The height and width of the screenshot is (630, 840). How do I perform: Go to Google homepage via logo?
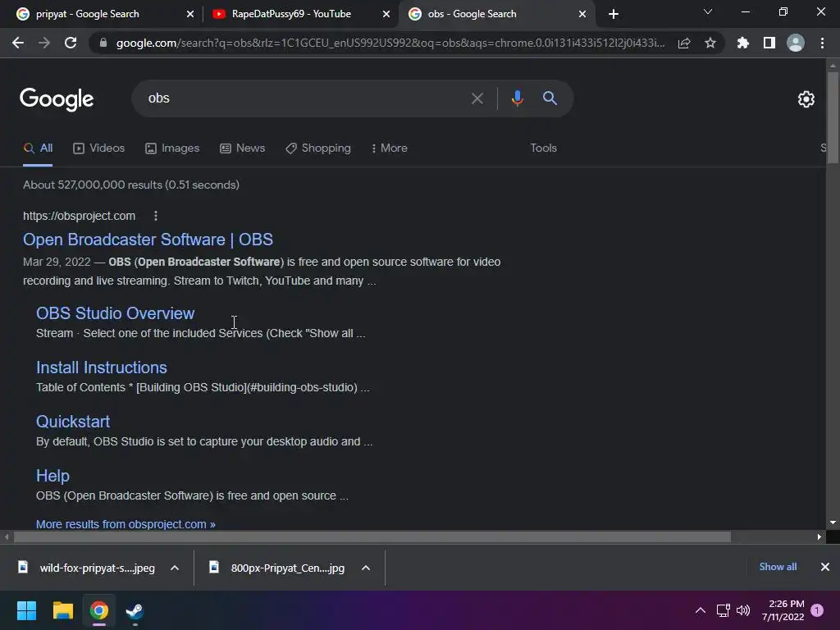tap(57, 99)
